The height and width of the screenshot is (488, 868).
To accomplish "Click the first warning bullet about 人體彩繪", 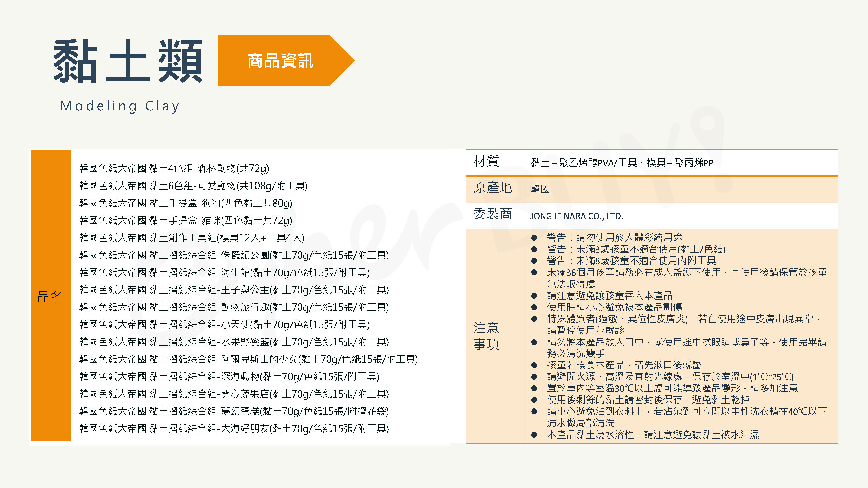I will [614, 238].
